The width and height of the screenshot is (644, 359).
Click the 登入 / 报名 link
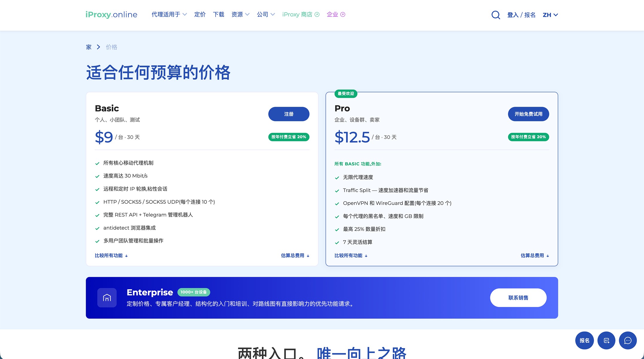click(x=521, y=15)
